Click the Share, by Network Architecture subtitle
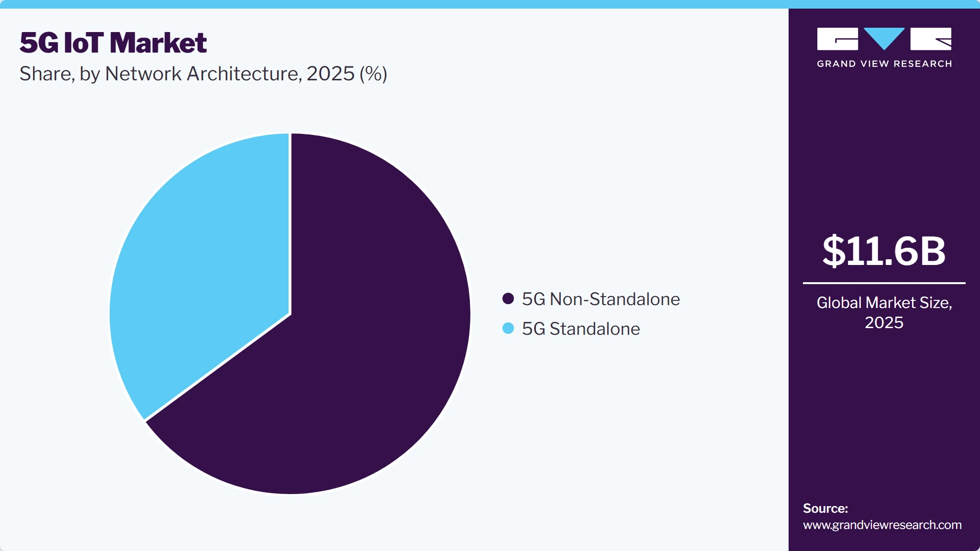Viewport: 980px width, 551px height. (x=203, y=74)
